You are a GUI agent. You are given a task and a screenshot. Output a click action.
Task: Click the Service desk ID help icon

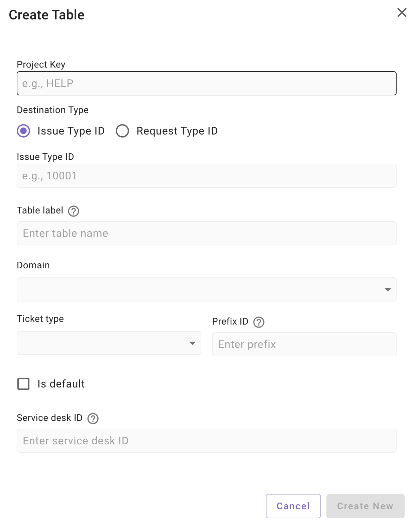[93, 419]
